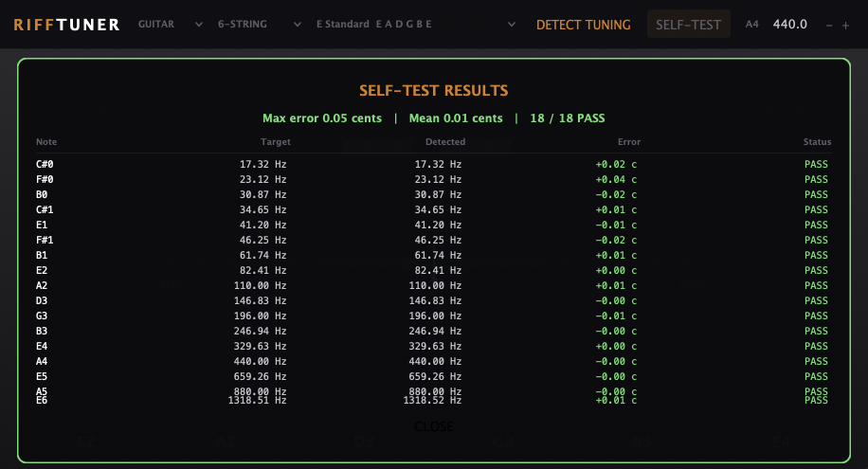Open the 6-STRING string count dropdown
Viewport: 868px width, 469px height.
click(259, 25)
